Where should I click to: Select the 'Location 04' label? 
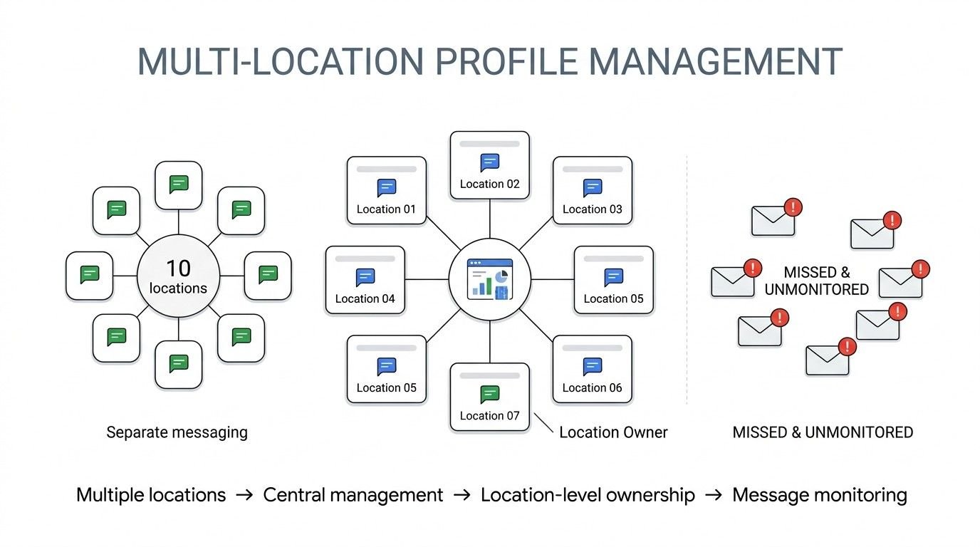(x=365, y=298)
